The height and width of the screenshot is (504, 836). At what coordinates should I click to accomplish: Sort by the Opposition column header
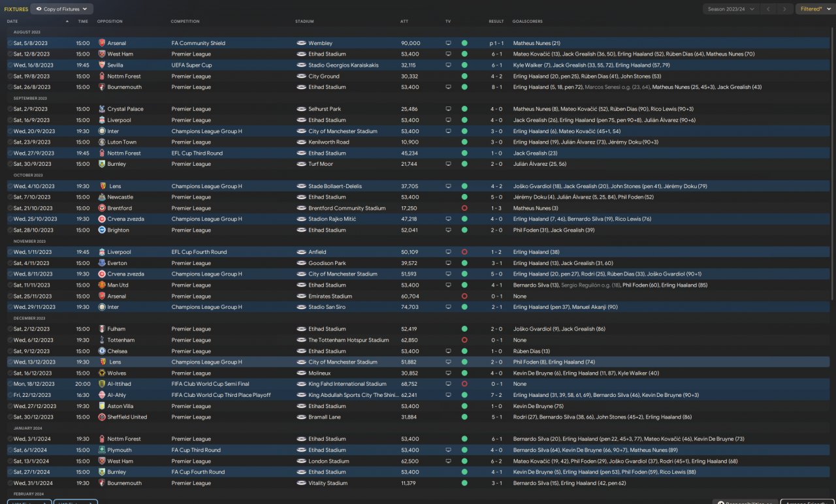tap(110, 22)
